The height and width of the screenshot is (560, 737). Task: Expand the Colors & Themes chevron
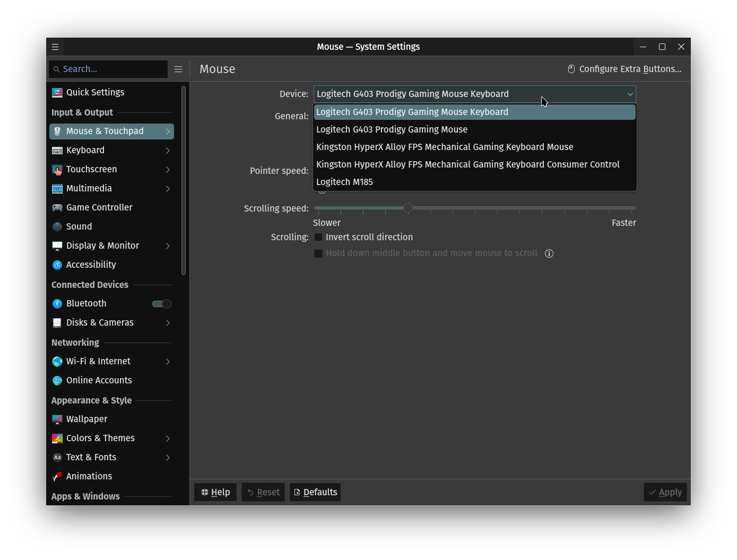(168, 439)
